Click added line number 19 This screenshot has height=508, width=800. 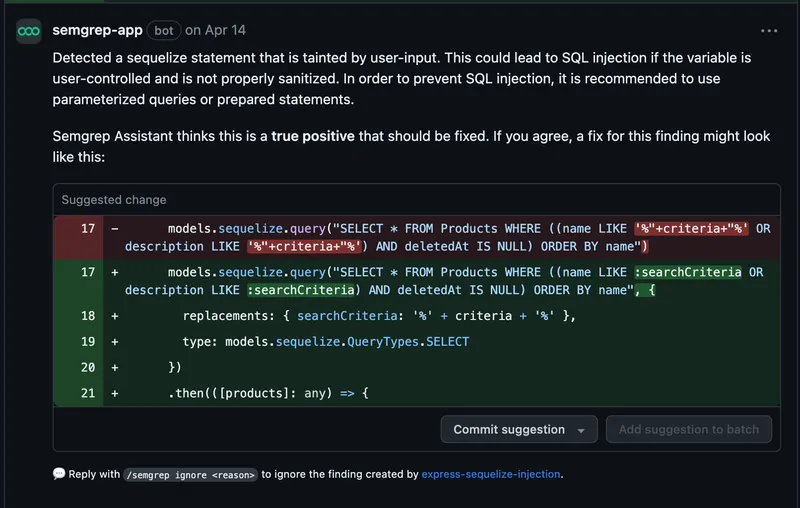click(x=88, y=341)
